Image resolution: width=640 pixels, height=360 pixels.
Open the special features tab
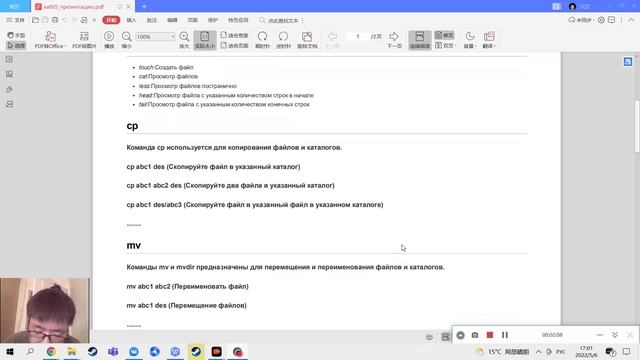coord(238,20)
